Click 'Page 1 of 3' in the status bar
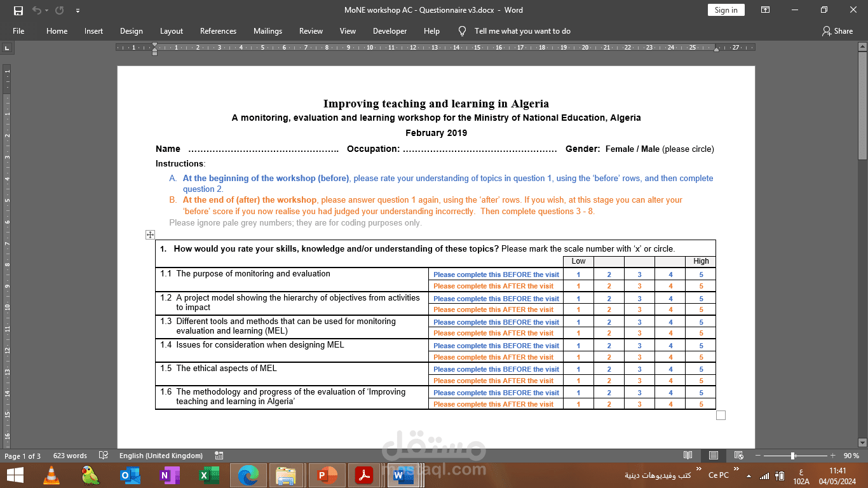The image size is (868, 488). pos(22,456)
